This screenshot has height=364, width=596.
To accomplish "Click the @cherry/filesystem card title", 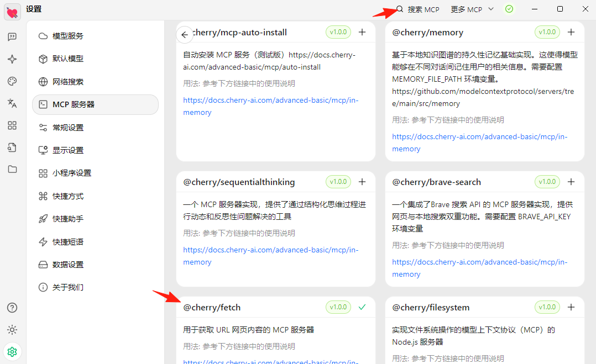I will coord(431,308).
